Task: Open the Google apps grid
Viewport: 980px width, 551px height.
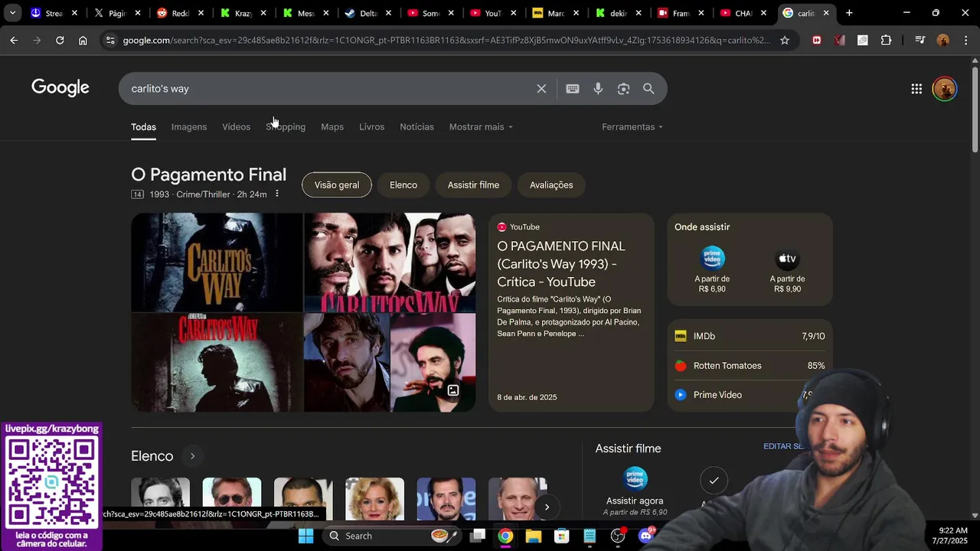Action: pos(916,89)
